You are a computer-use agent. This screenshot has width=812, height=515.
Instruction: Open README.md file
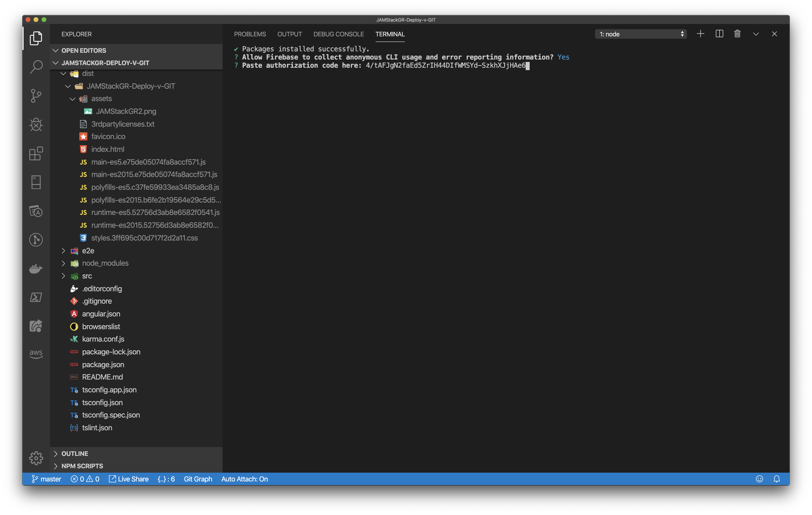tap(136, 377)
